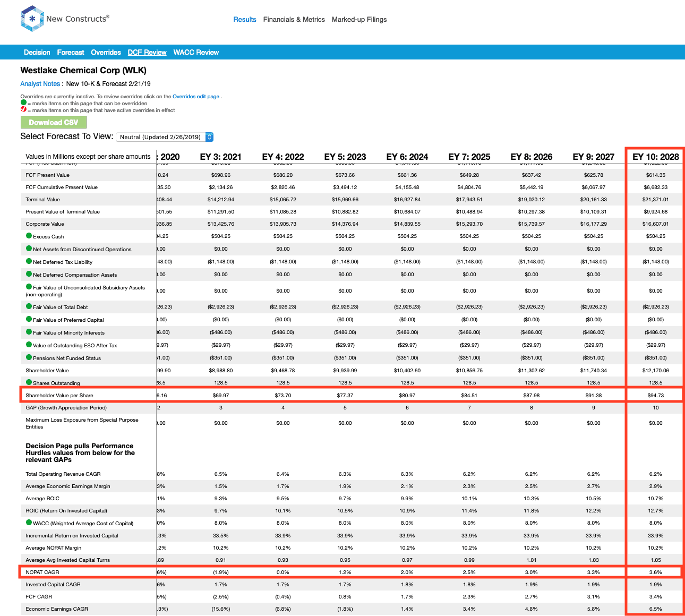Go to WACC Review page

[196, 53]
